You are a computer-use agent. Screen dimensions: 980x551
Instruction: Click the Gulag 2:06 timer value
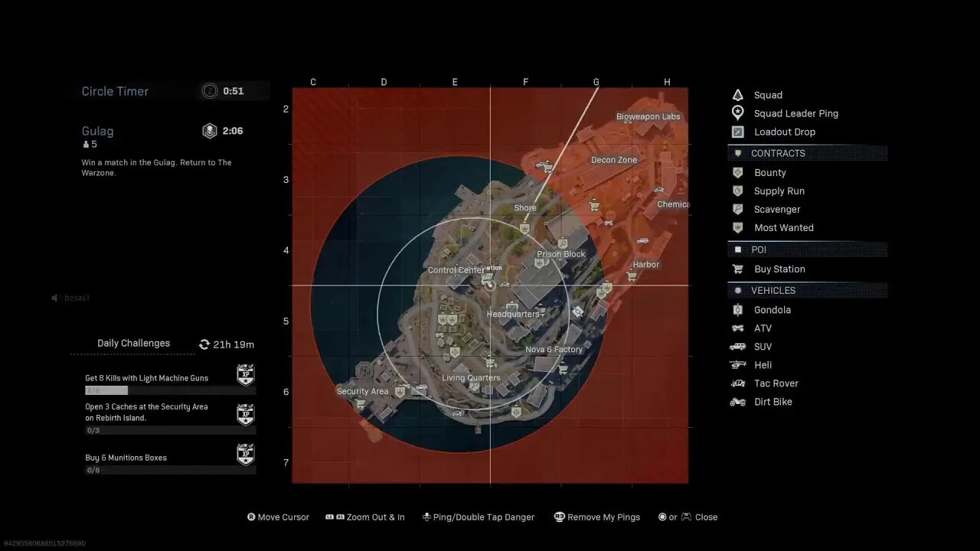click(x=233, y=131)
